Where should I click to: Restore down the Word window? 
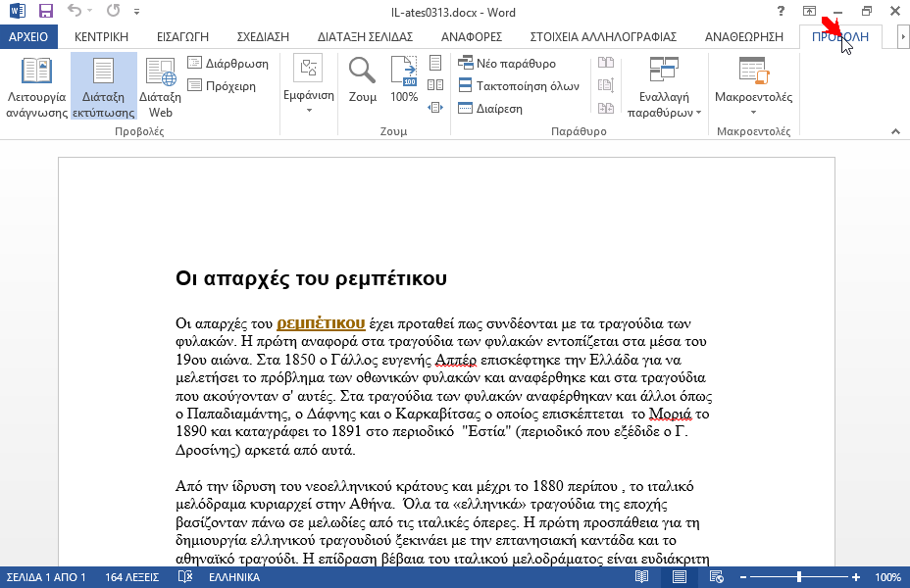(867, 11)
